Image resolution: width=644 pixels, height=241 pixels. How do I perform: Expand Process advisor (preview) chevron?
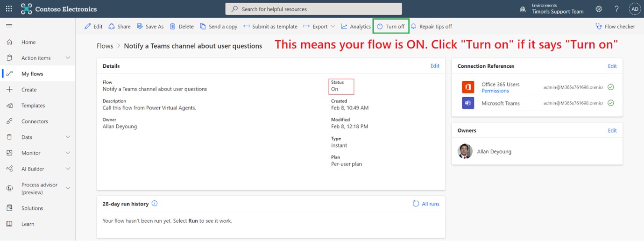(68, 188)
